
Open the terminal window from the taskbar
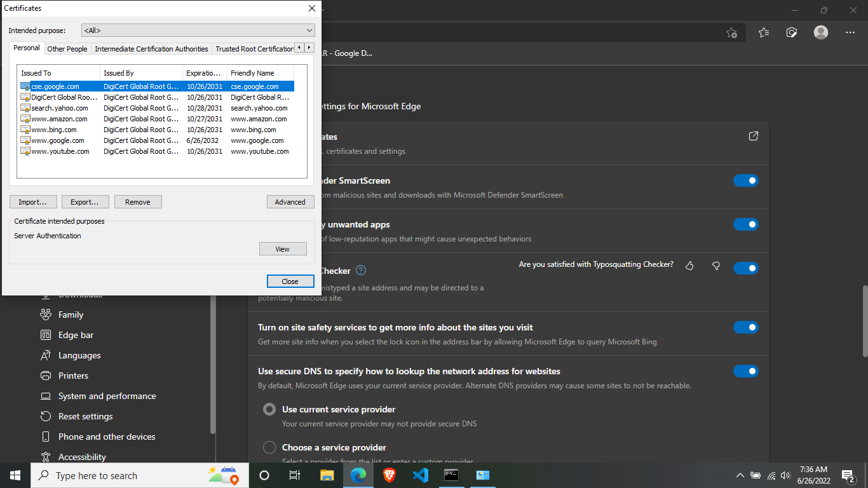pyautogui.click(x=452, y=475)
